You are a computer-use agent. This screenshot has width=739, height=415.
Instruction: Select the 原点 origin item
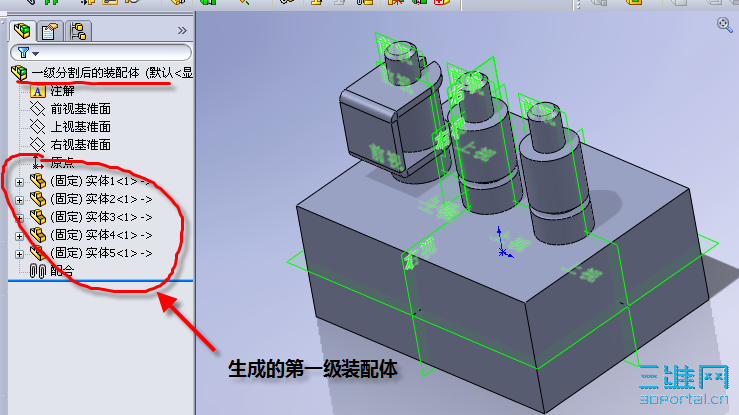(62, 163)
